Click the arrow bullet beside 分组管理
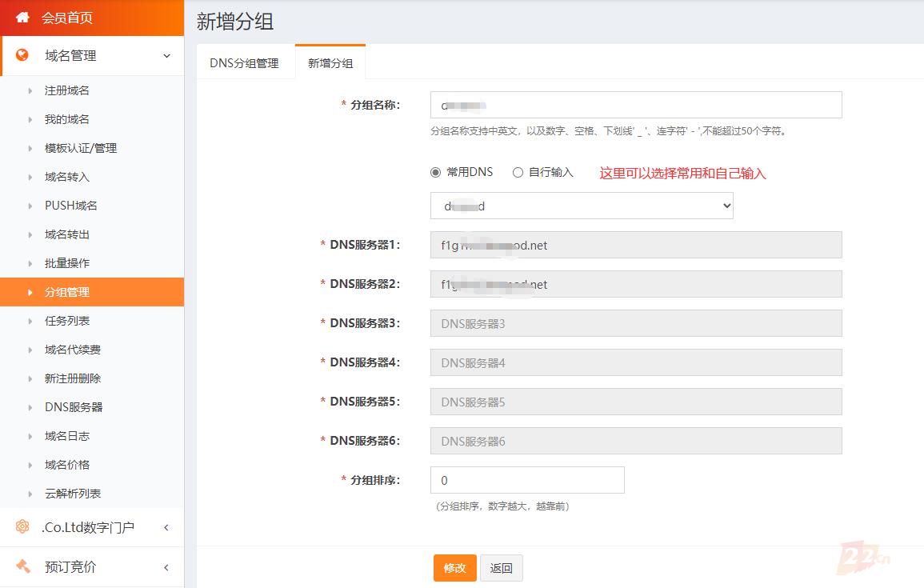Screen dimensions: 924x588 [30, 292]
